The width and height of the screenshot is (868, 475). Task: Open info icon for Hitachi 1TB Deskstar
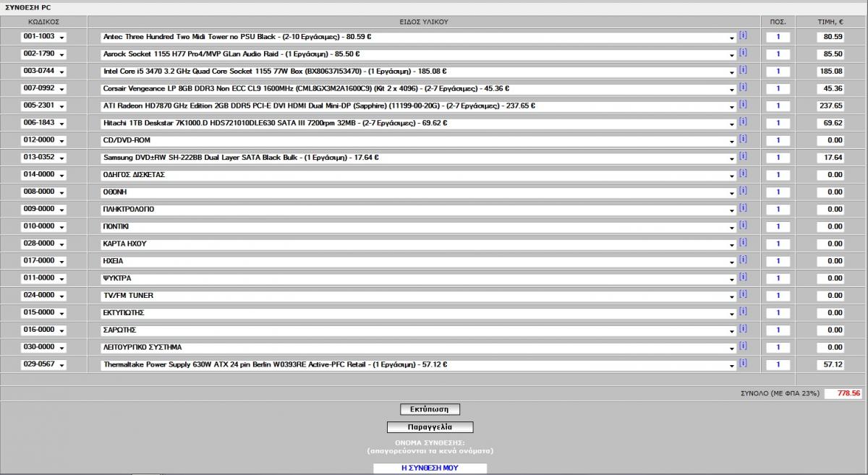743,121
